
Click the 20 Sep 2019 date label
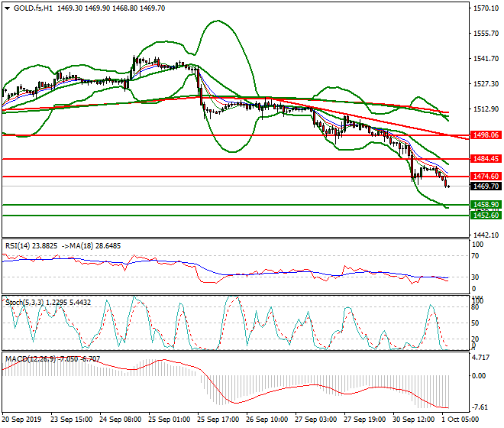pyautogui.click(x=23, y=420)
